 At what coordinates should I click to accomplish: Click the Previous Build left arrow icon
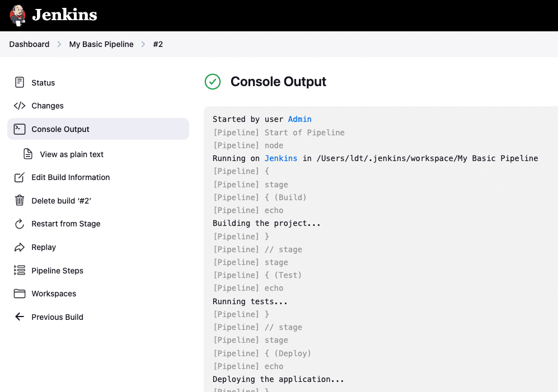click(20, 317)
